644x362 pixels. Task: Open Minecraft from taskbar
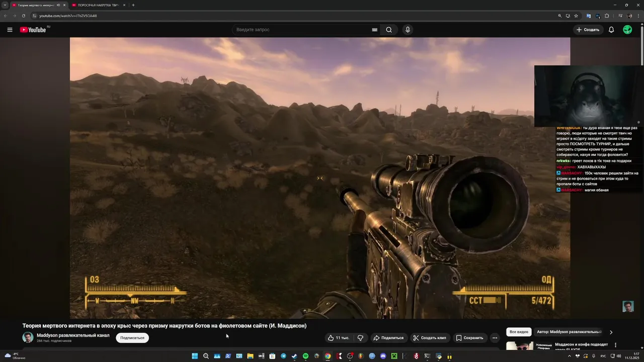point(394,356)
